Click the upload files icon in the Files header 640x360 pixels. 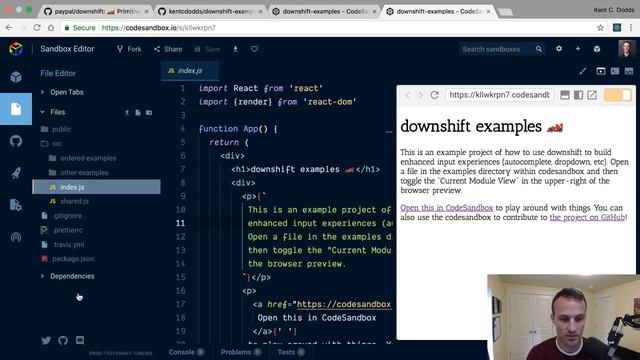pos(127,112)
